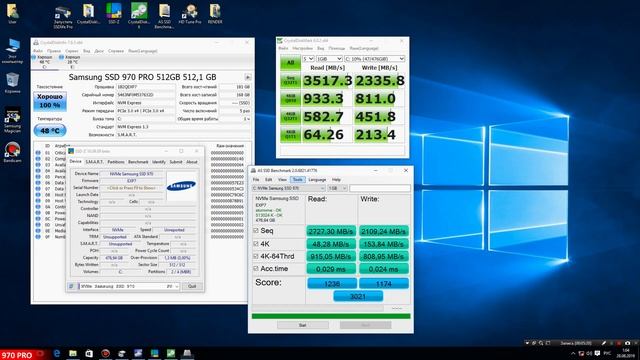The height and width of the screenshot is (360, 640).
Task: Launch Samsung Magician desktop shortcut
Action: coord(12,120)
